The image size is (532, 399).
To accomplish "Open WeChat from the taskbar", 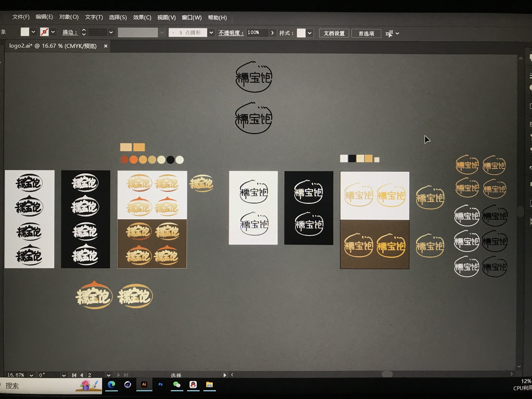I will (x=177, y=385).
